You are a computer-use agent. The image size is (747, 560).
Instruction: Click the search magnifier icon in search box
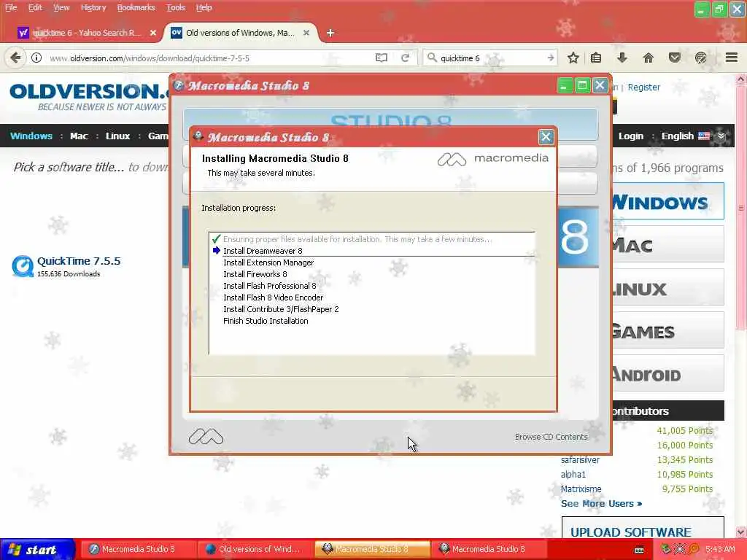(x=432, y=58)
